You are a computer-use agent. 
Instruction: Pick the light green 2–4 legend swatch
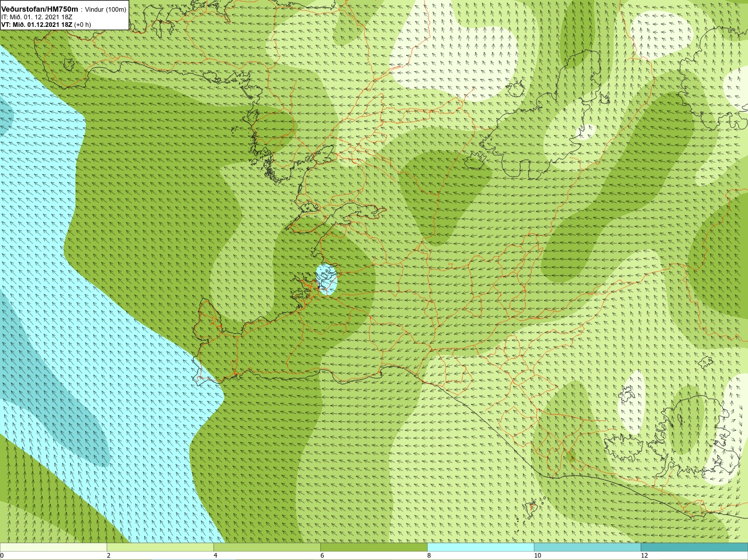tap(160, 547)
